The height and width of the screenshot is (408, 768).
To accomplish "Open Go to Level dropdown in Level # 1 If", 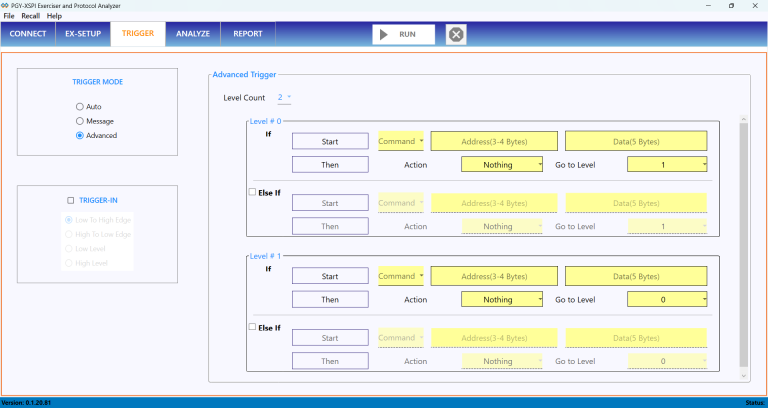I will pos(667,300).
